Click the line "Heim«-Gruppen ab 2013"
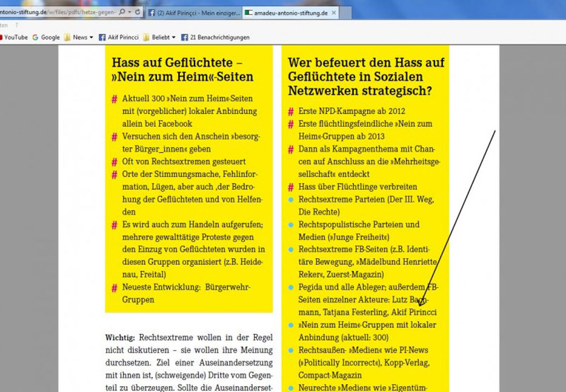Viewport: 566px width, 392px height. point(341,136)
